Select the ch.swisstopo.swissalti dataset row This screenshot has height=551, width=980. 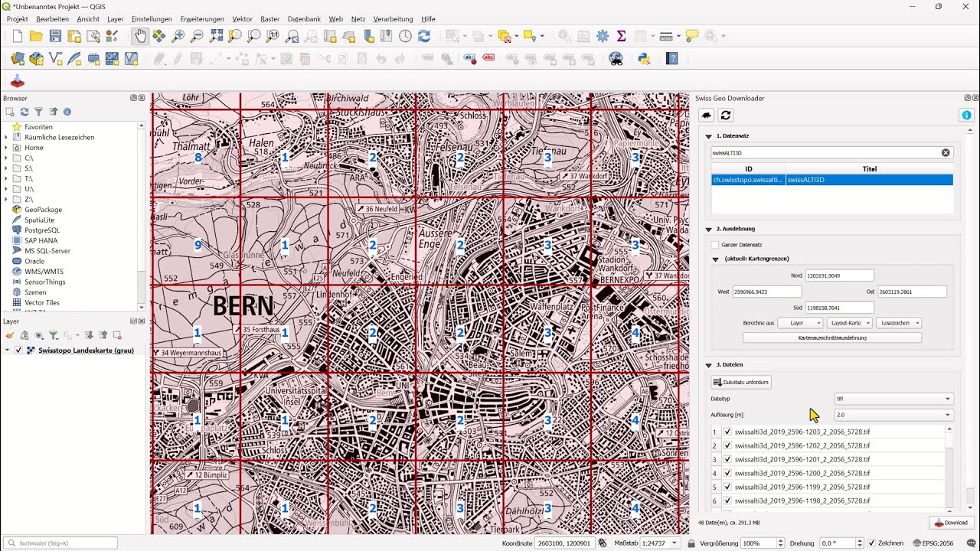coord(832,180)
